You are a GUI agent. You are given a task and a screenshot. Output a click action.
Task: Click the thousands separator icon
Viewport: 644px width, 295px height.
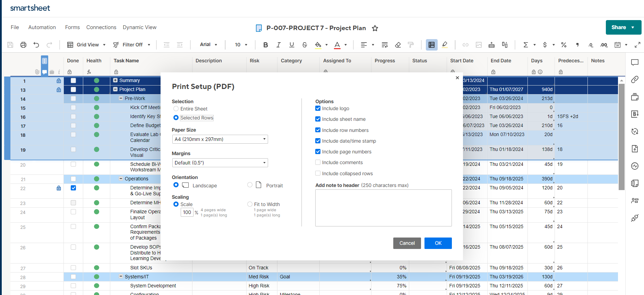click(x=577, y=45)
